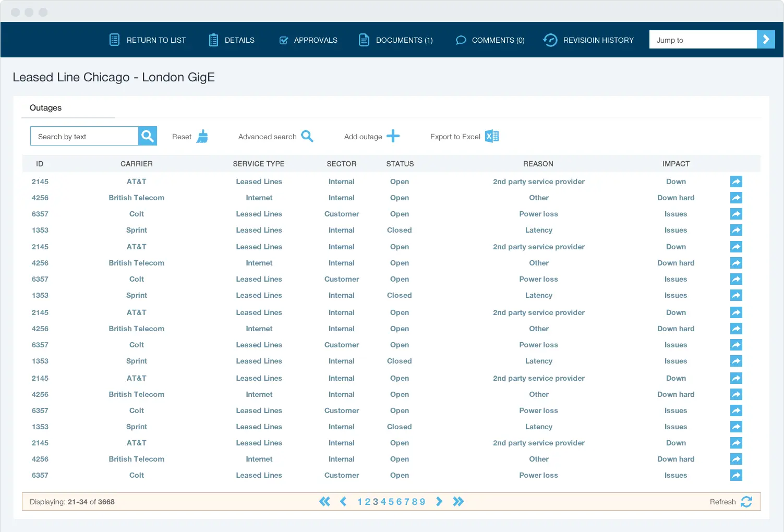This screenshot has width=784, height=532.
Task: Select page 9 in the pagination
Action: pos(423,502)
